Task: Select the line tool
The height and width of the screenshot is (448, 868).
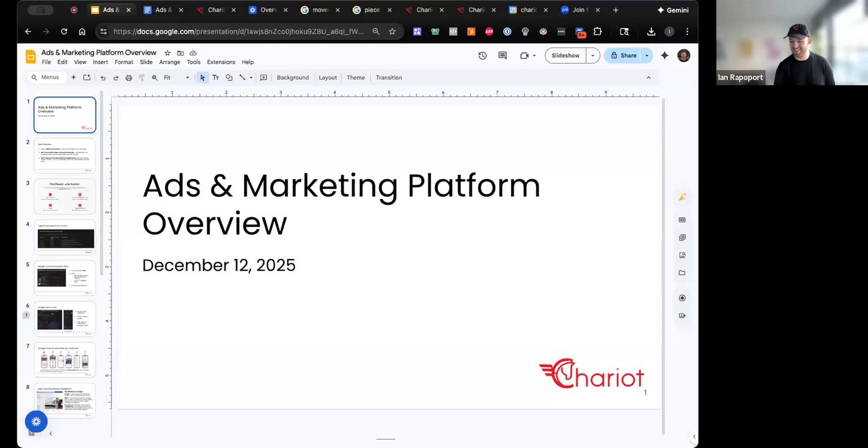Action: [242, 78]
